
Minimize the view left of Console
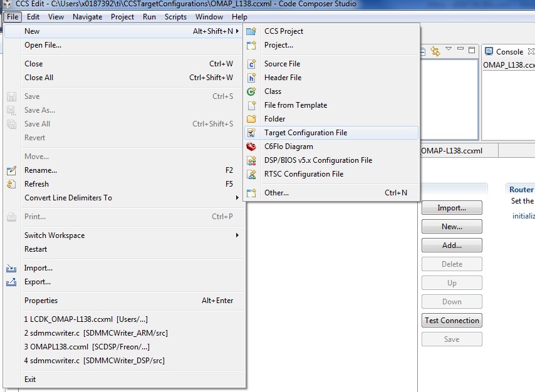pos(460,49)
